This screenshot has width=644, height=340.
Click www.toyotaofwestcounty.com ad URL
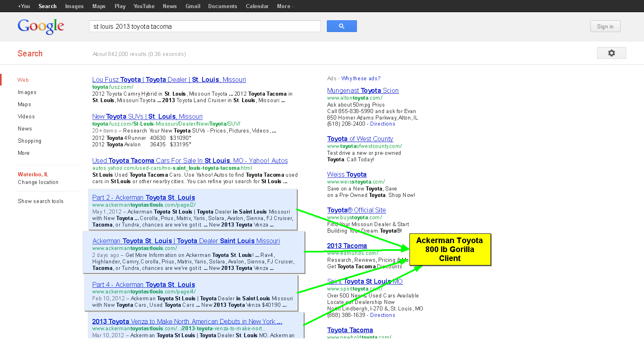(x=364, y=146)
